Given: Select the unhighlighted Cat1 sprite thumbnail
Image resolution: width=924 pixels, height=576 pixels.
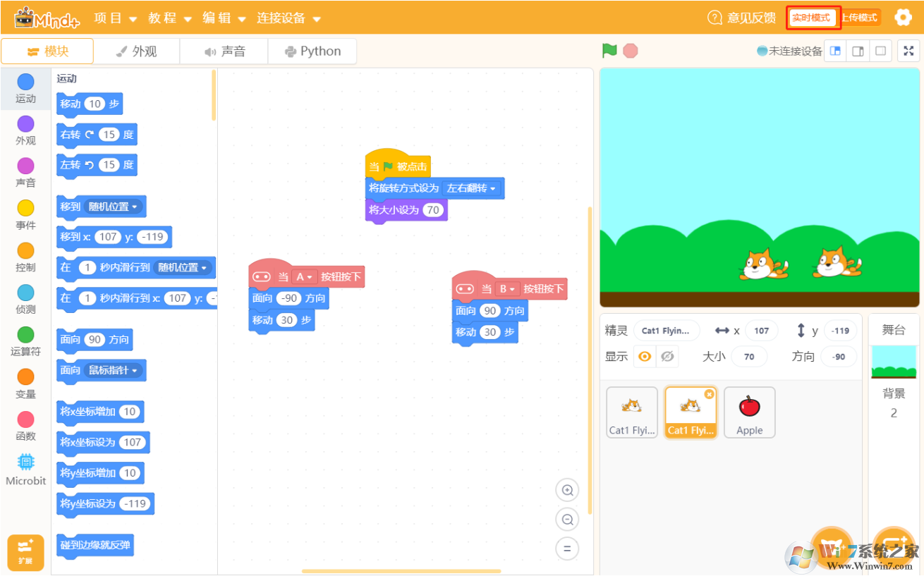Looking at the screenshot, I should [632, 412].
